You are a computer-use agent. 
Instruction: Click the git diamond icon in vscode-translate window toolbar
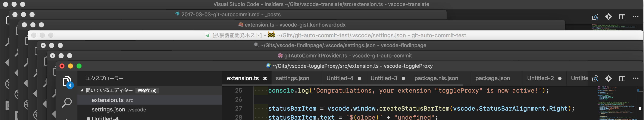609,17
